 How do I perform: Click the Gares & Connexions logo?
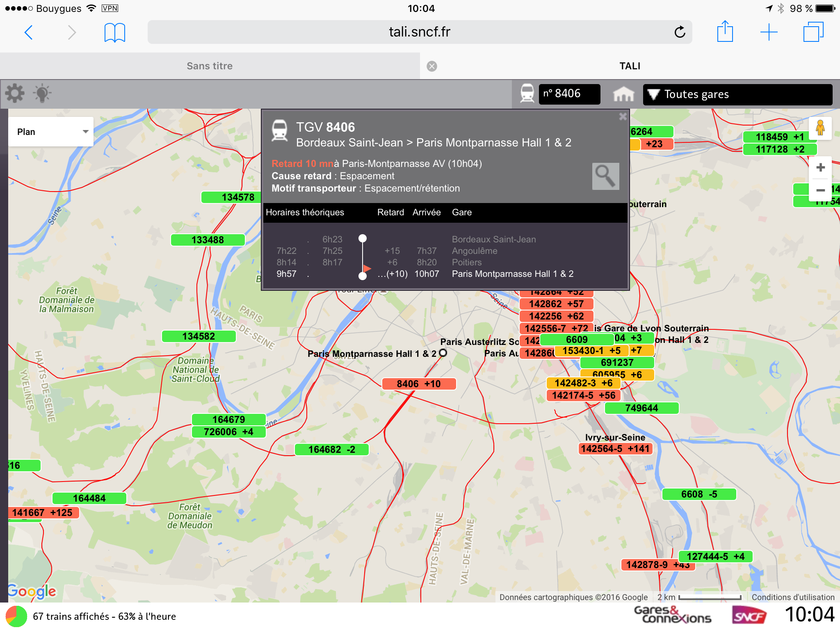point(673,615)
